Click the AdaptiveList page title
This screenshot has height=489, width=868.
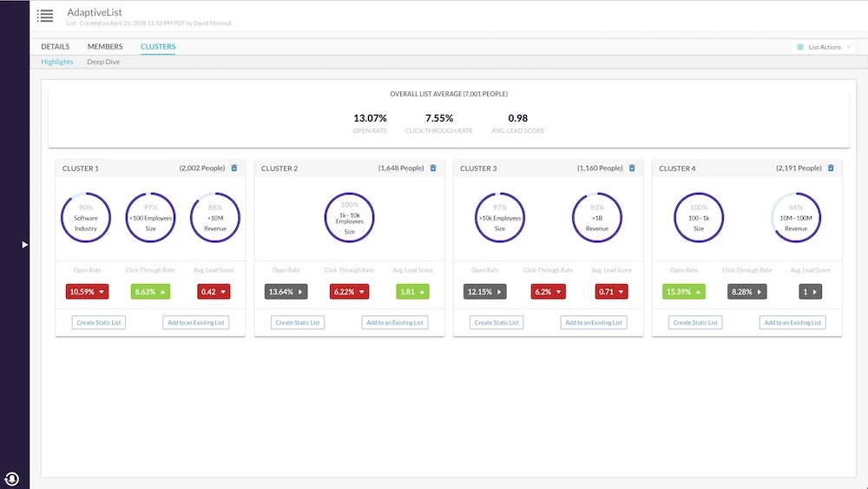point(94,12)
